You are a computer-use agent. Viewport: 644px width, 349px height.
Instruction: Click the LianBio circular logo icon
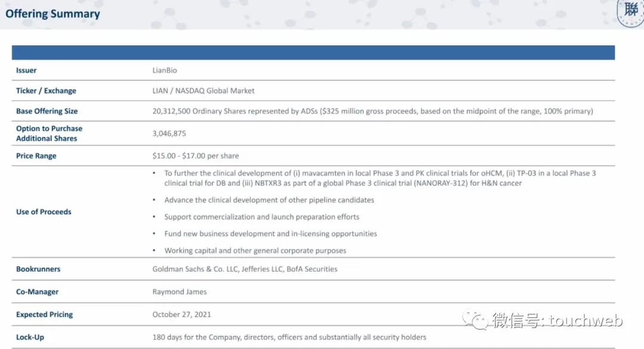pos(631,13)
